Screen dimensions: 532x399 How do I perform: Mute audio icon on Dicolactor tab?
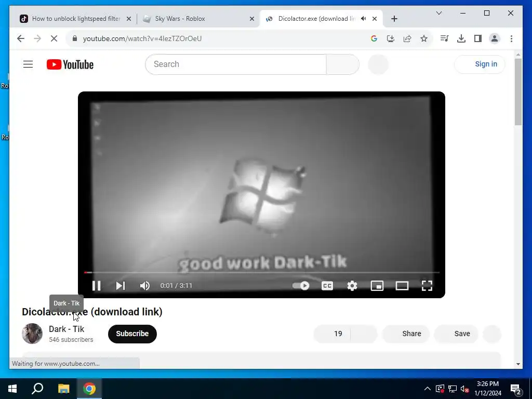tap(363, 19)
